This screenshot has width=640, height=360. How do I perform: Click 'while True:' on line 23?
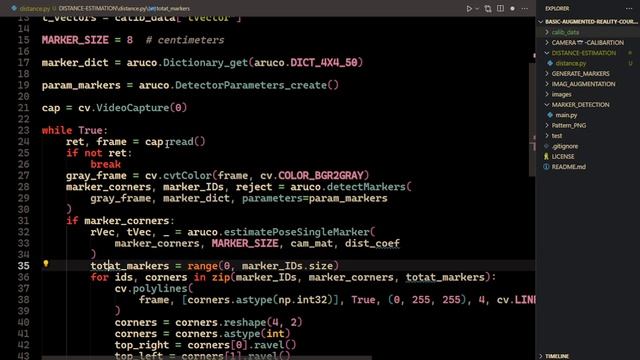pos(75,130)
